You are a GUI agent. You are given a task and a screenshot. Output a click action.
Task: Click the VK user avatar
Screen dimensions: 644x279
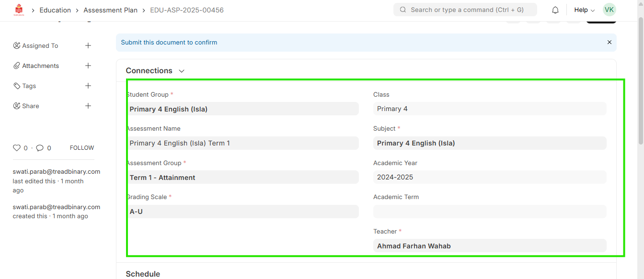(x=609, y=10)
